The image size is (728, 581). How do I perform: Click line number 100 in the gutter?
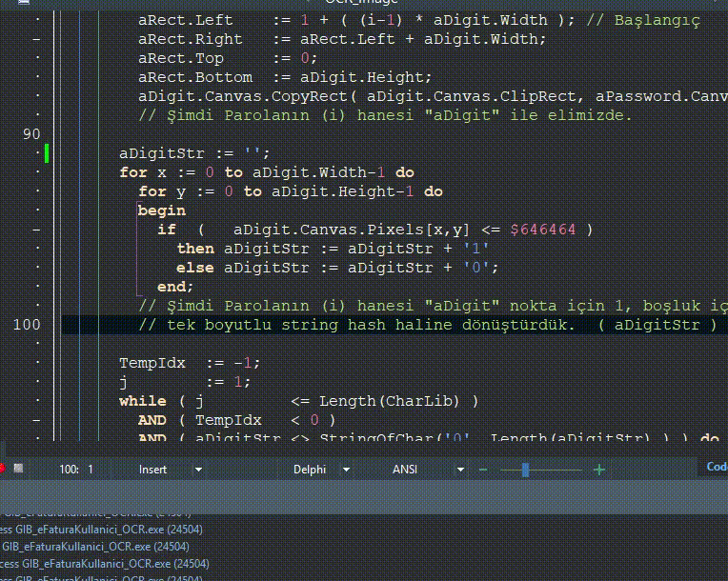point(27,325)
